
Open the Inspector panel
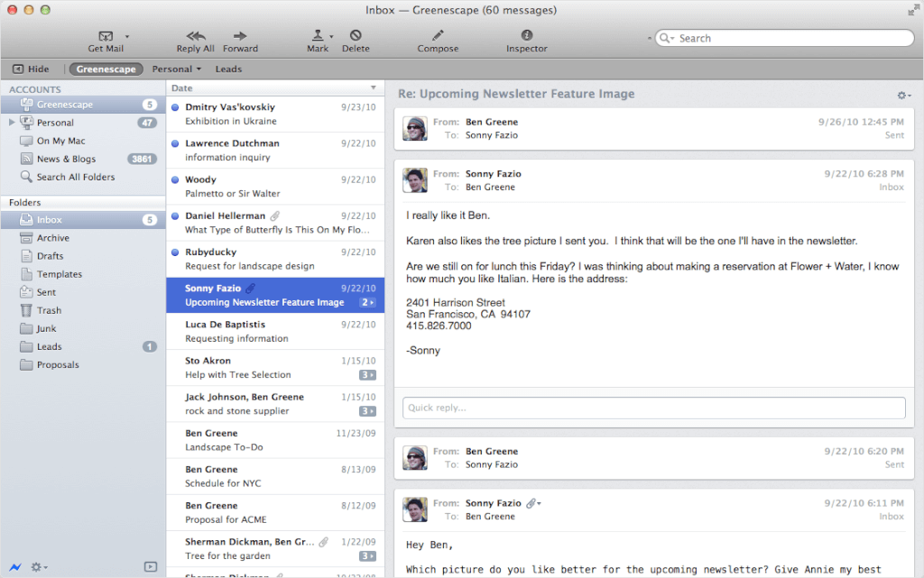[527, 36]
